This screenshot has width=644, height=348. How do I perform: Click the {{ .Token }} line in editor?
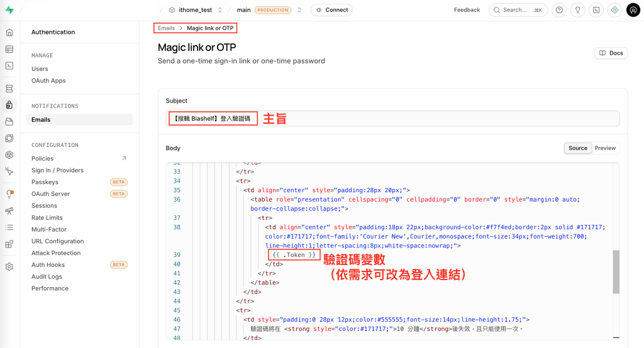coord(294,255)
